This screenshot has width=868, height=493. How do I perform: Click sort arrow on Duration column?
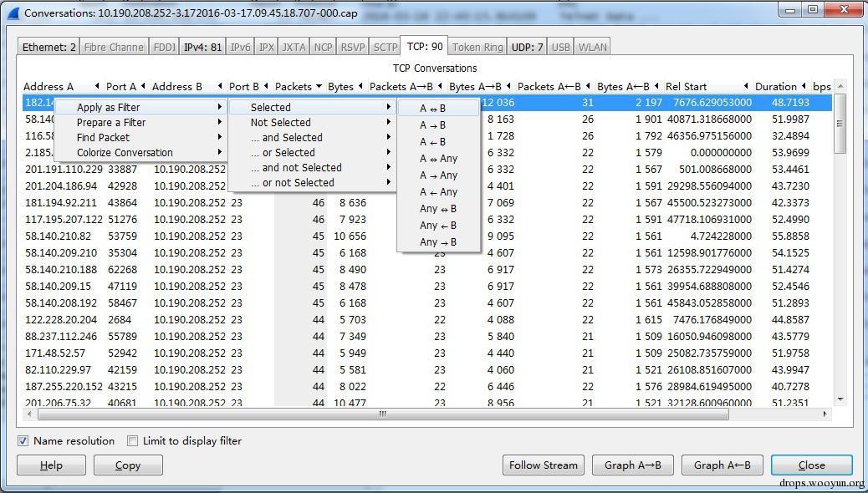pyautogui.click(x=804, y=86)
